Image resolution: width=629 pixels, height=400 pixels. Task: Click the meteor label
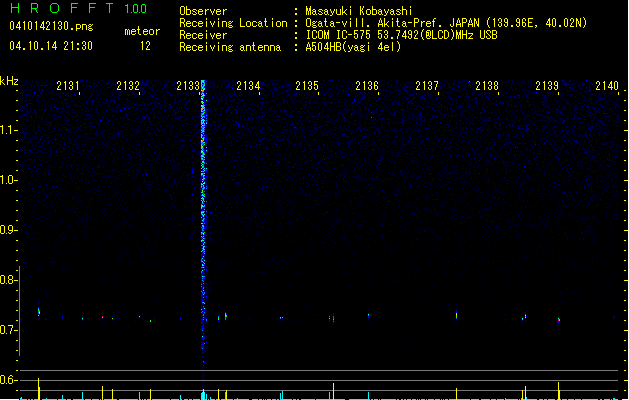(142, 31)
